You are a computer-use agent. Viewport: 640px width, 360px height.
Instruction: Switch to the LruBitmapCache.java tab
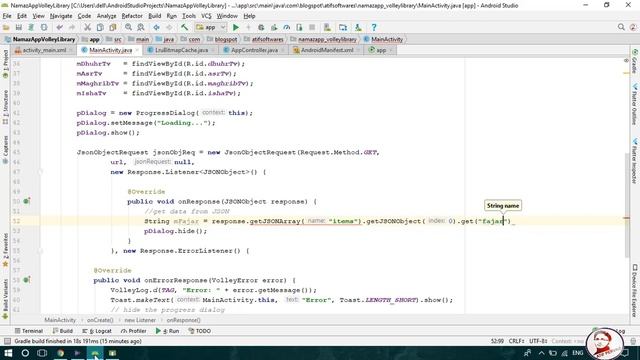click(181, 50)
